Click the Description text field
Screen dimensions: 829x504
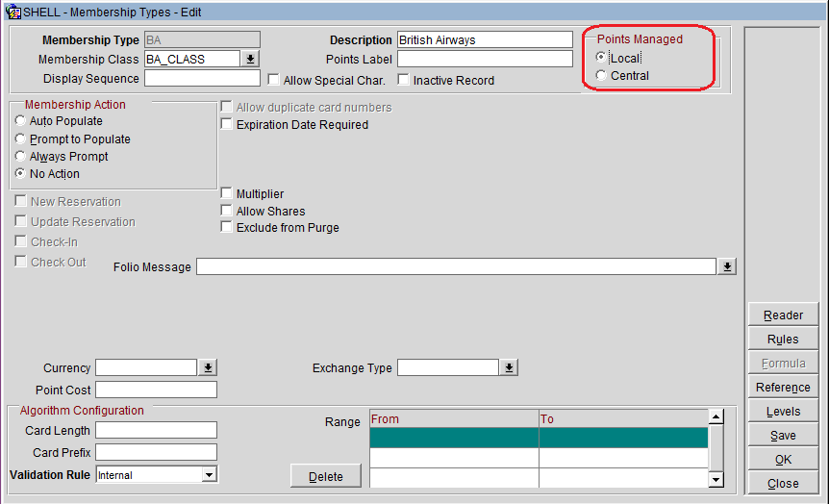[x=484, y=40]
